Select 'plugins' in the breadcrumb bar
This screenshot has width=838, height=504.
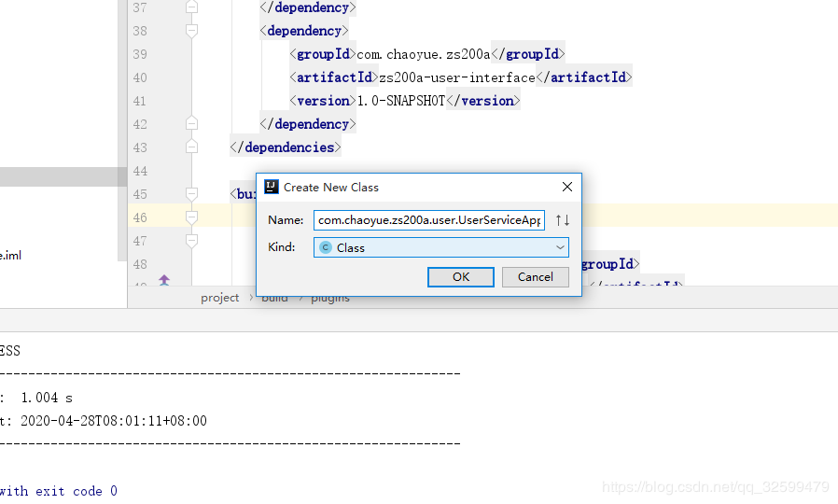(330, 300)
